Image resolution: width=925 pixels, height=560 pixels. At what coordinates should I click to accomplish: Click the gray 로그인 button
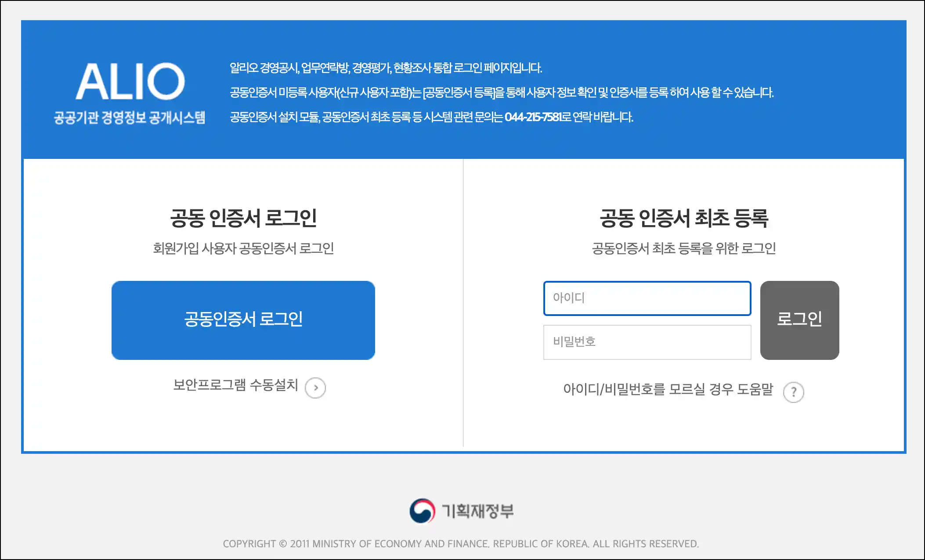tap(800, 320)
